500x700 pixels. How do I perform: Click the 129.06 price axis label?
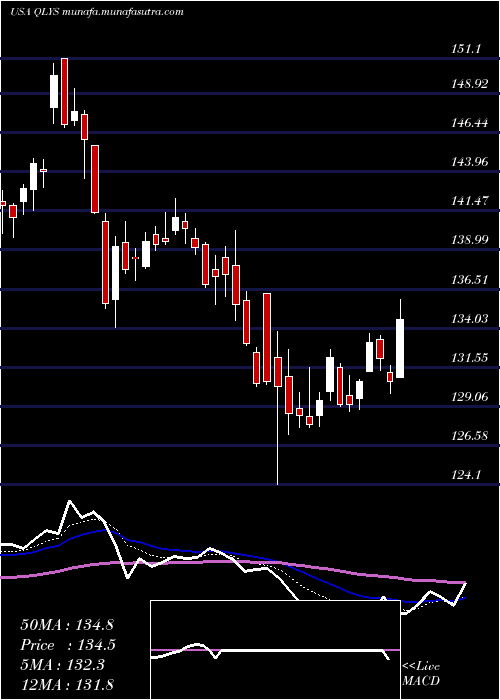point(470,396)
